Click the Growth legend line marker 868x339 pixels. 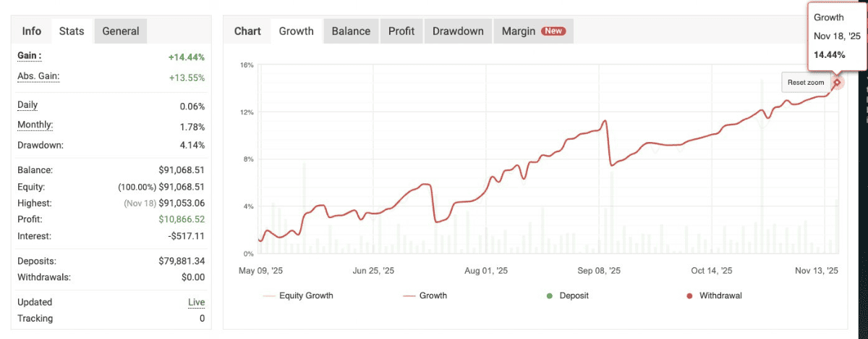(x=409, y=296)
